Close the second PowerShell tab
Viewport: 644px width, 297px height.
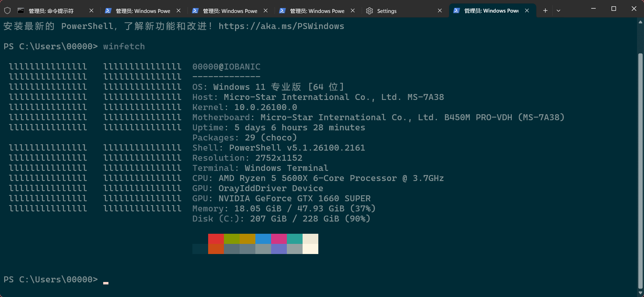click(266, 10)
